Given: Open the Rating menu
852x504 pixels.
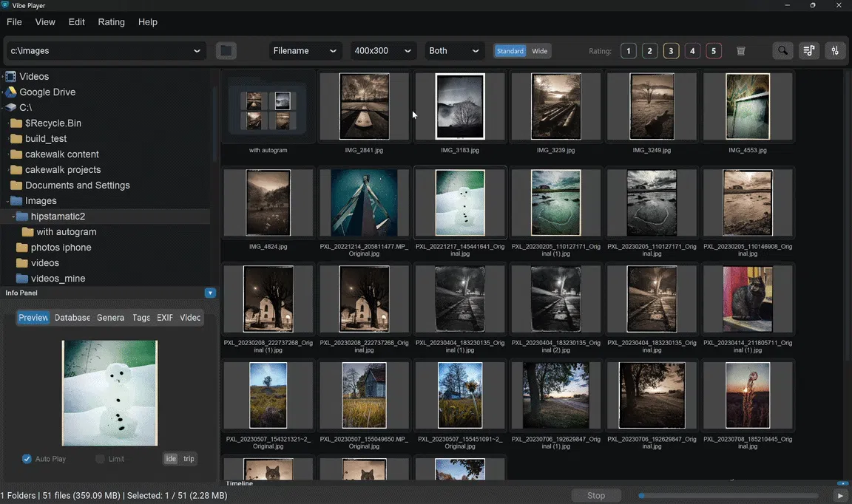Looking at the screenshot, I should 112,21.
